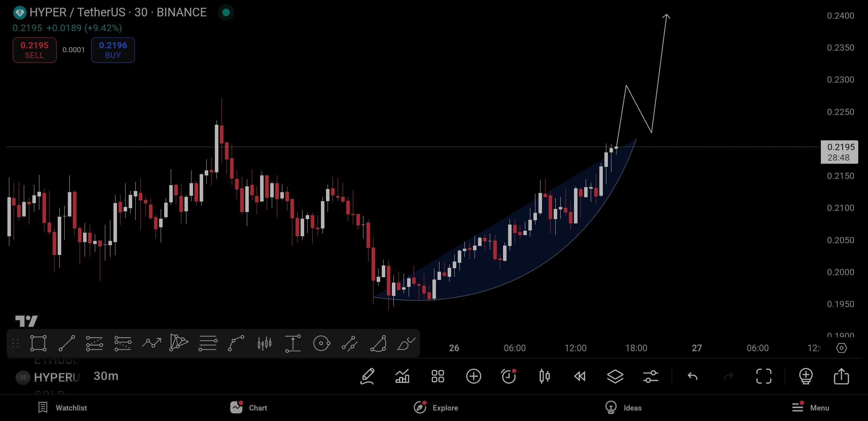Select the triangular harmonic pattern tool
The height and width of the screenshot is (421, 868).
pyautogui.click(x=179, y=343)
